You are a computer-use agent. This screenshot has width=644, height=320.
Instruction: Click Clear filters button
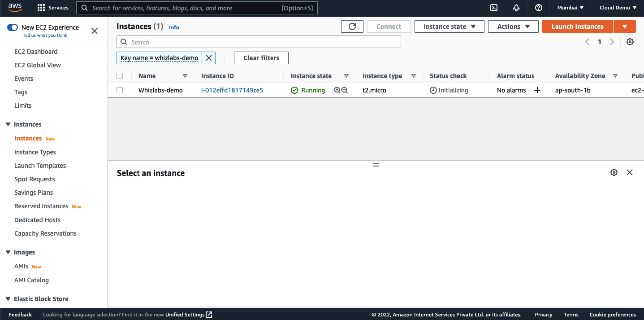(x=261, y=58)
